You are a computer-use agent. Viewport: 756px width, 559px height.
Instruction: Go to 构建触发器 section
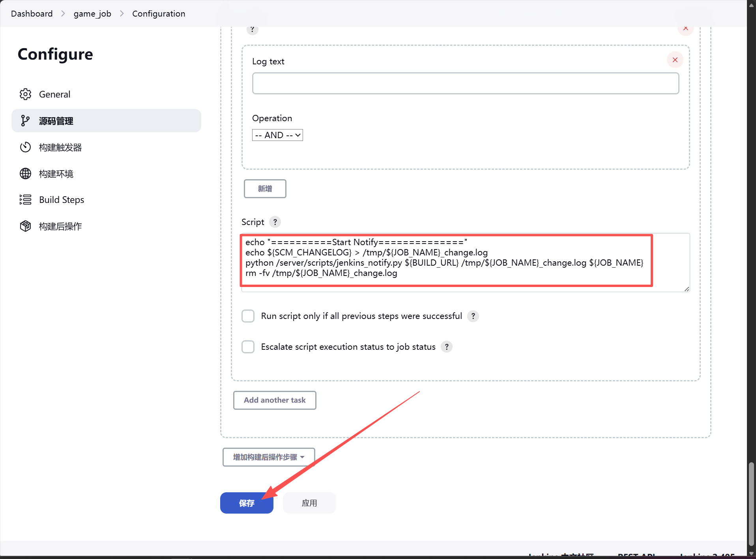pos(106,147)
